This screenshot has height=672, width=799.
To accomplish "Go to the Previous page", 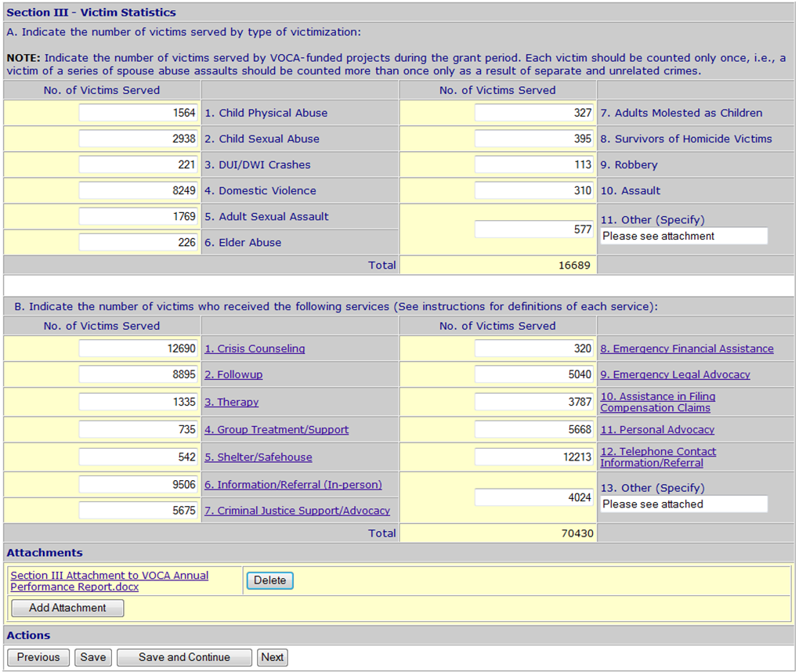I will point(38,657).
